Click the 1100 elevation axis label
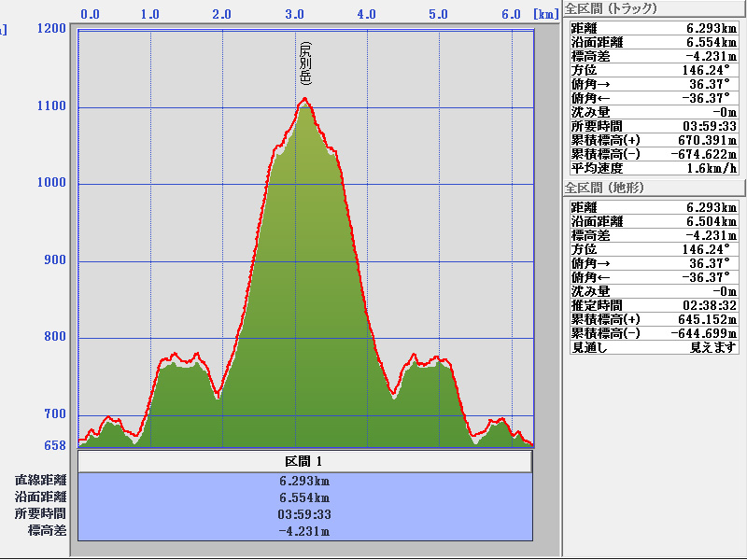The height and width of the screenshot is (560, 747). (50, 106)
